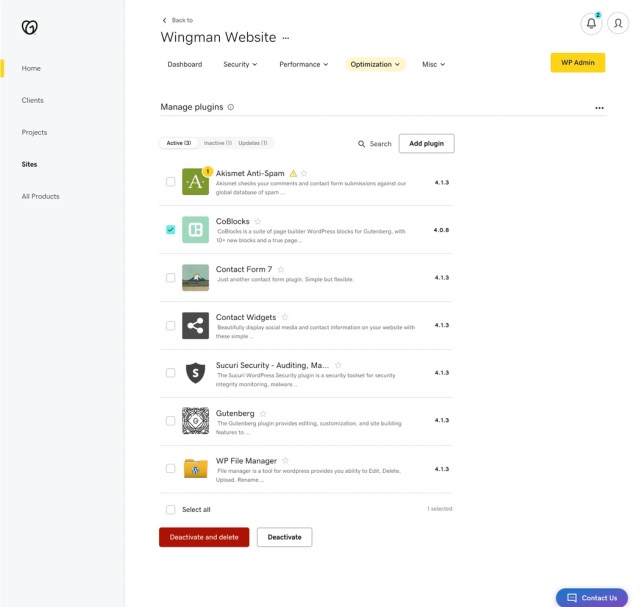Click the info icon next to Manage plugins
This screenshot has height=607, width=640.
231,107
